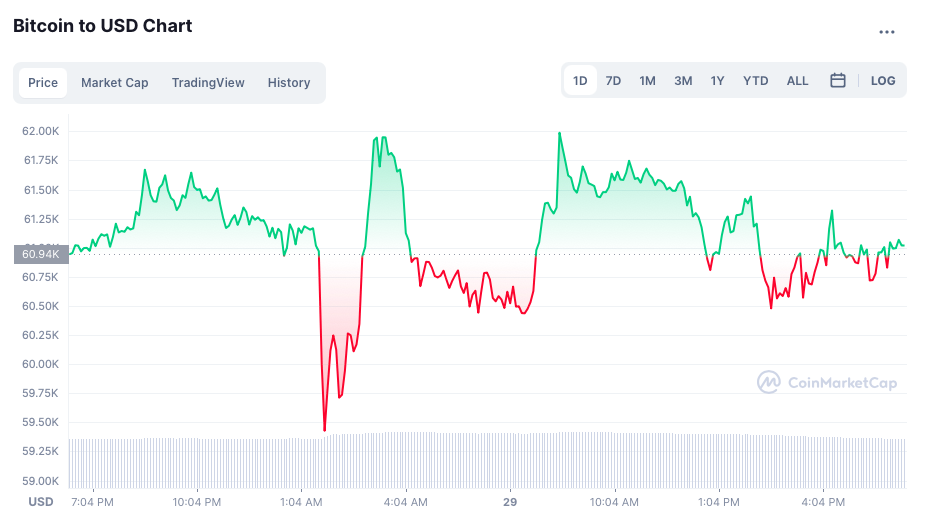The image size is (934, 512).
Task: Switch to the Price tab
Action: [x=43, y=83]
